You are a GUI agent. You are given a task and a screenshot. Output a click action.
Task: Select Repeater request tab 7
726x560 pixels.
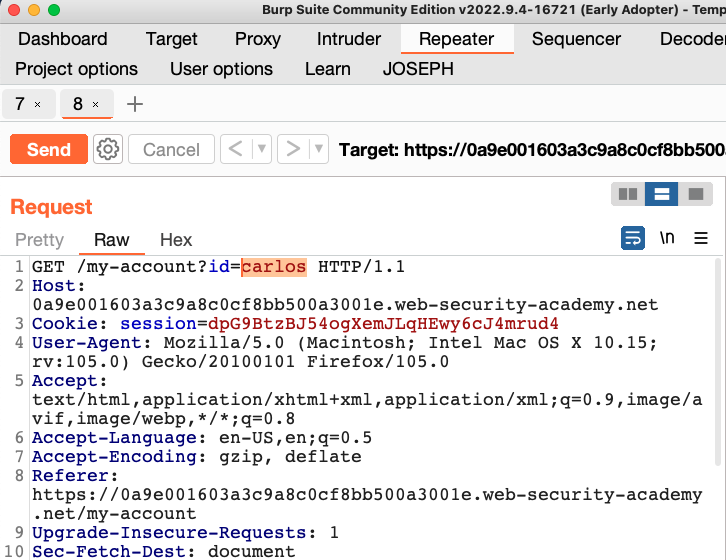click(20, 104)
